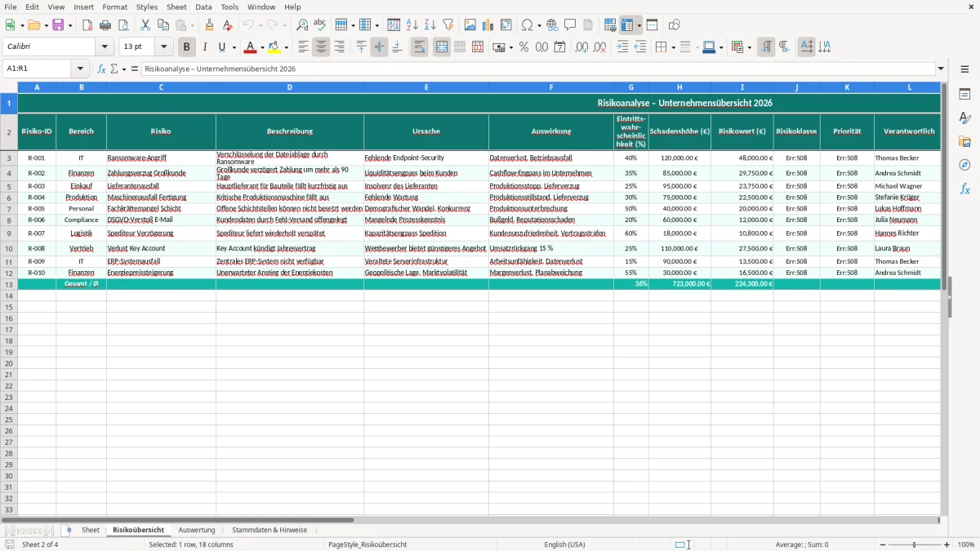Toggle Wrap Text
980x551 pixels.
[x=420, y=47]
